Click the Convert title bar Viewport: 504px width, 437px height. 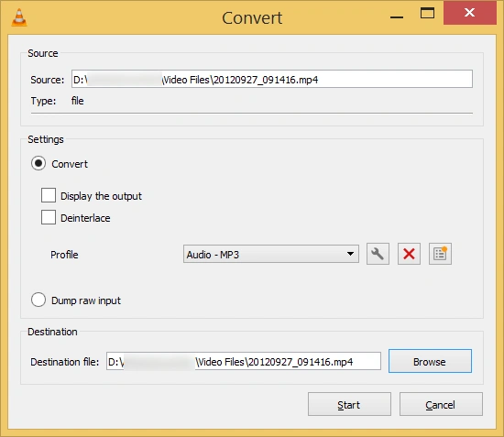[252, 17]
